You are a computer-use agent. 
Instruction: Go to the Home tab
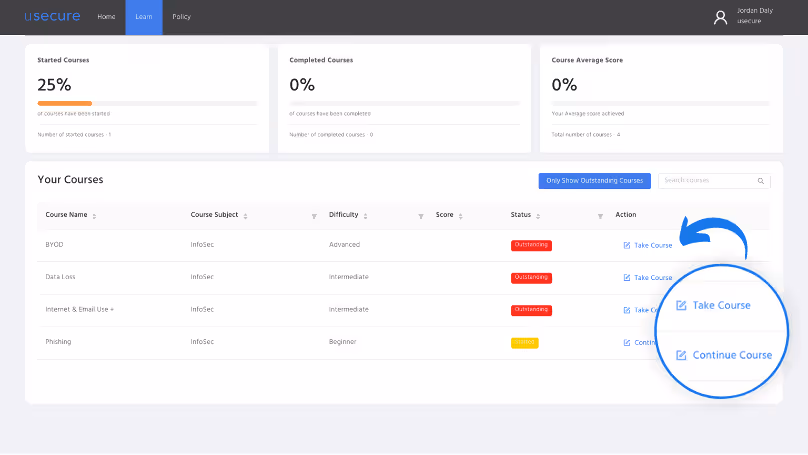(106, 17)
